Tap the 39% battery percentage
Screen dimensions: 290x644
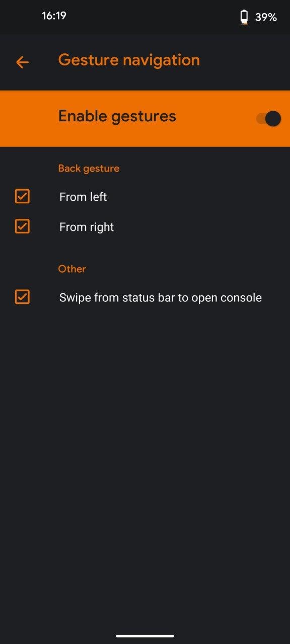pyautogui.click(x=266, y=17)
